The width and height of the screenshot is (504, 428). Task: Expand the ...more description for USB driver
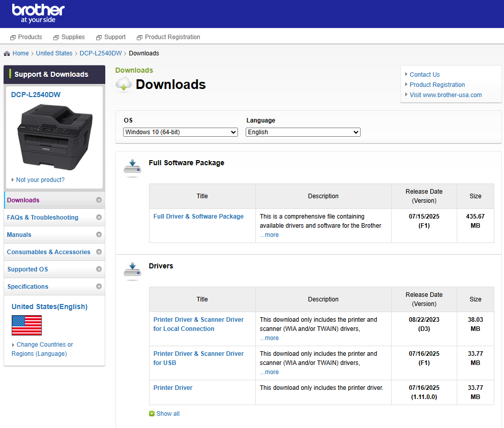(269, 372)
